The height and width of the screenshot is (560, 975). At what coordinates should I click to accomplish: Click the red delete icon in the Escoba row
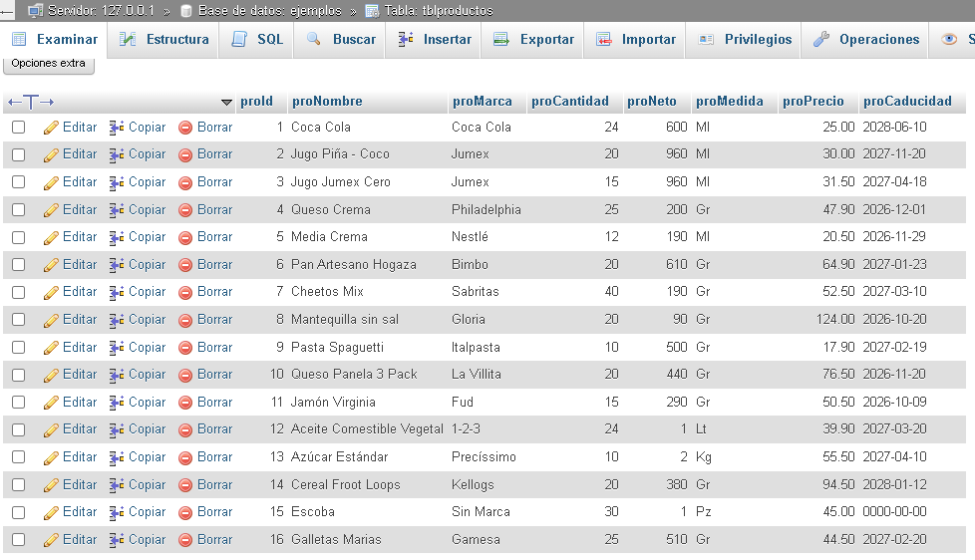(x=185, y=513)
